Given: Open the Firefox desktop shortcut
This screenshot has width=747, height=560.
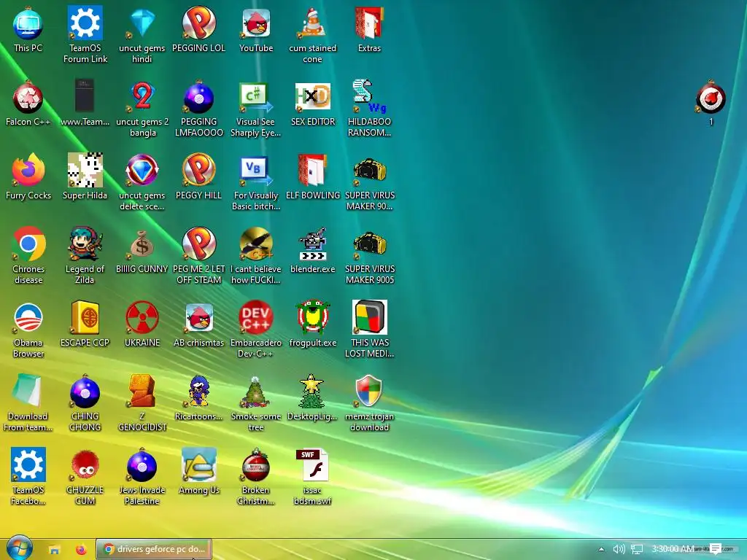Looking at the screenshot, I should coord(28,171).
